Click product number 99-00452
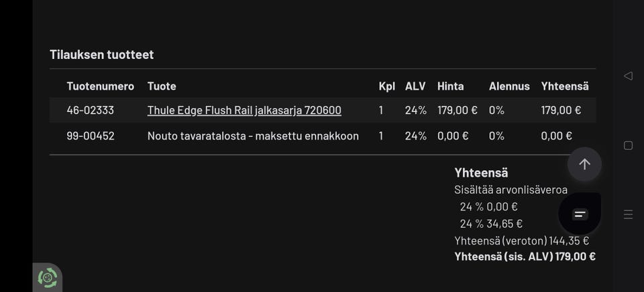The width and height of the screenshot is (644, 292). pyautogui.click(x=91, y=136)
